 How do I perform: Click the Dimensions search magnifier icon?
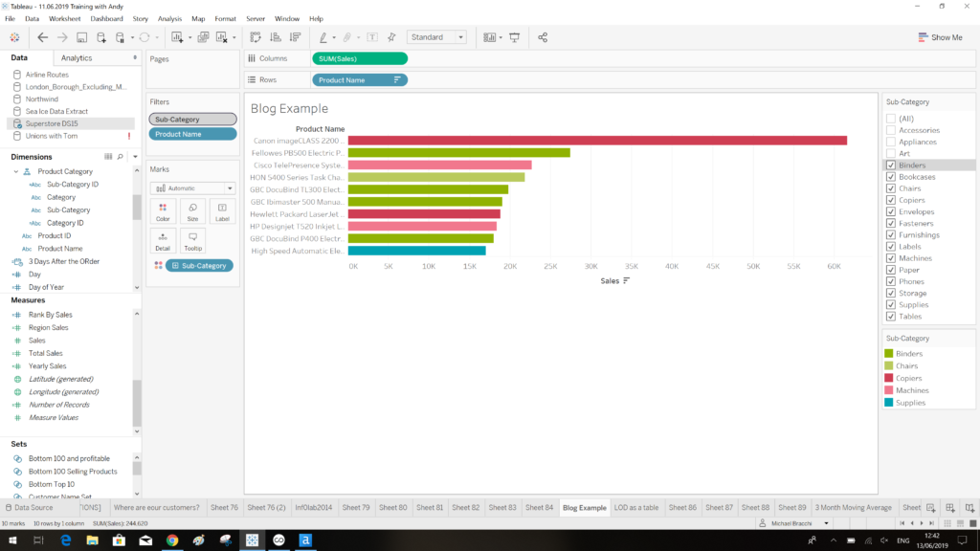[x=120, y=157]
